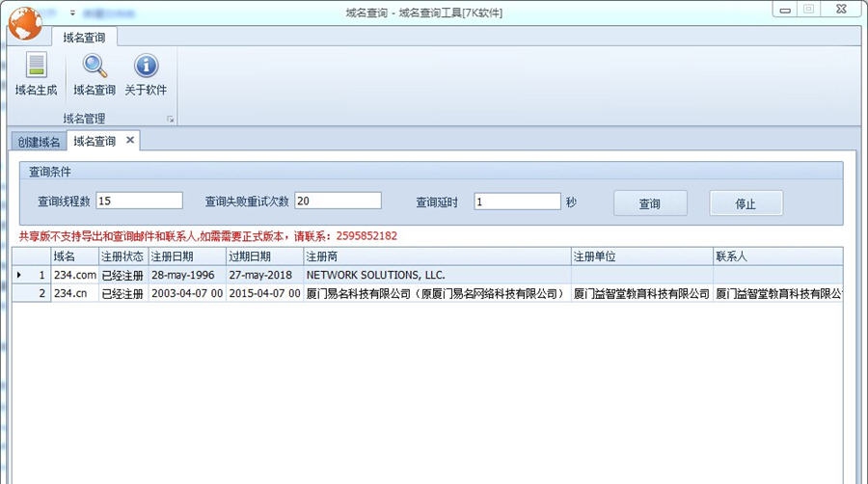Open the 域名生成 domain generator tool

[x=36, y=75]
